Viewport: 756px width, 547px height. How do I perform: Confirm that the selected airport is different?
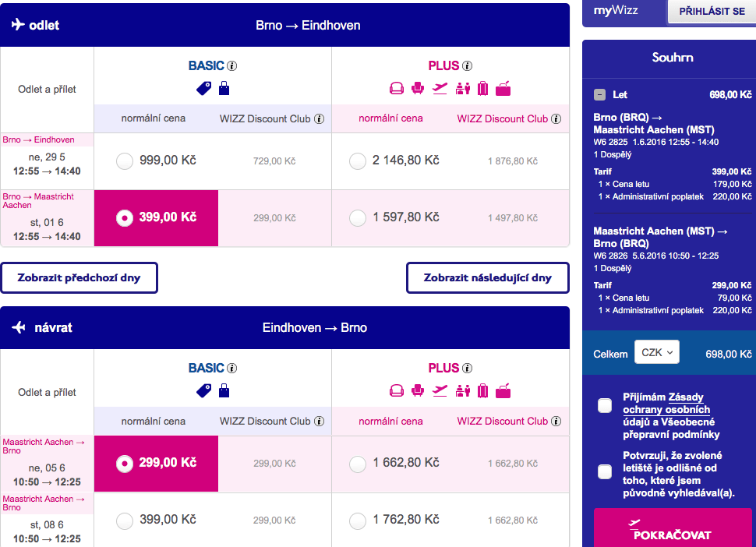[x=605, y=471]
